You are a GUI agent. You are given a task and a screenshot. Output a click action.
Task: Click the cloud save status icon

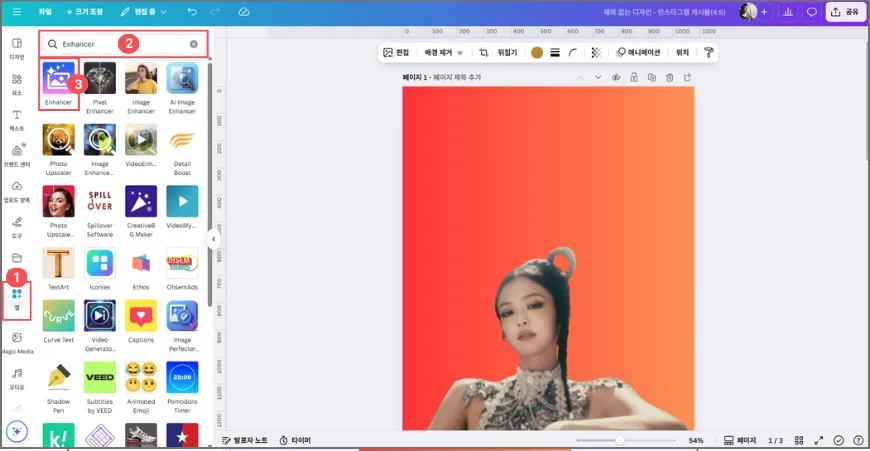(244, 12)
